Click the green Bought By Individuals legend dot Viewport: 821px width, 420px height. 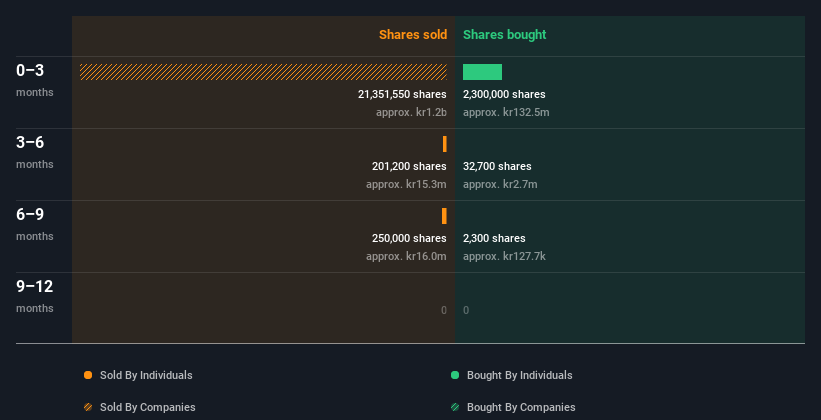[455, 375]
